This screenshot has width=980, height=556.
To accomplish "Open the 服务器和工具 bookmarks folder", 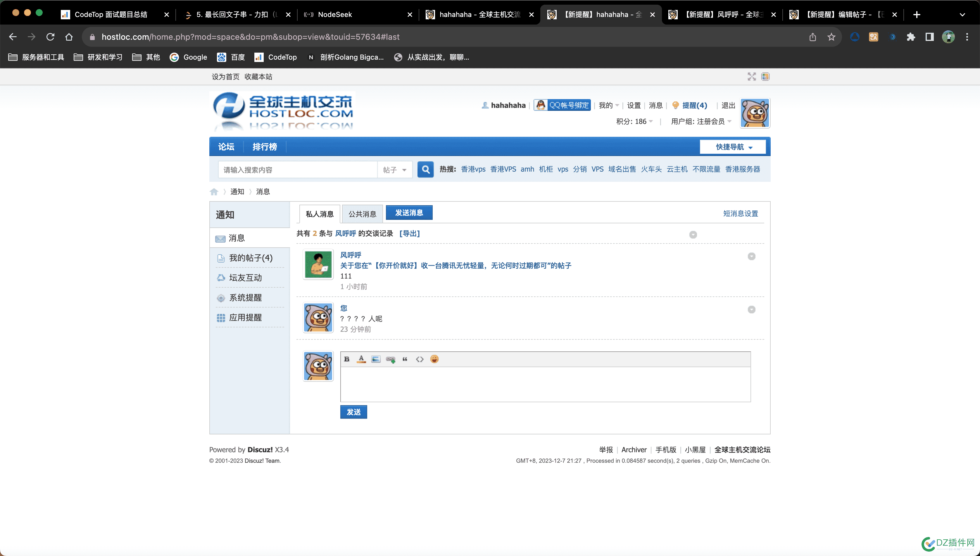I will click(36, 57).
